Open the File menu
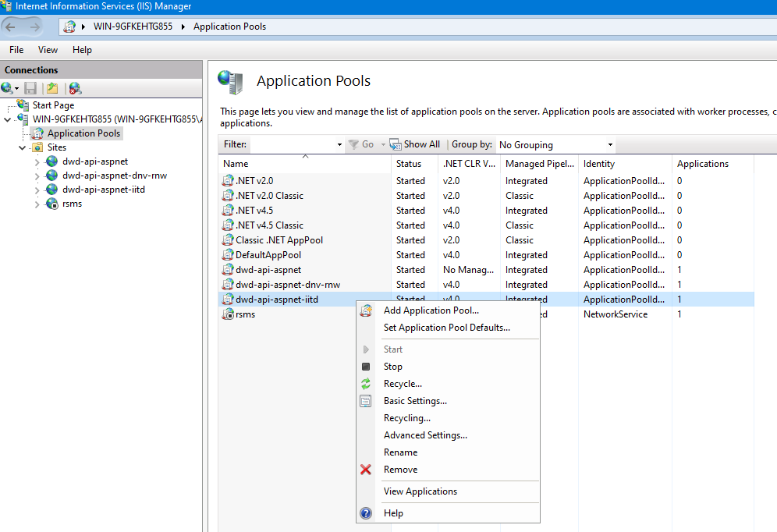The image size is (777, 532). click(x=16, y=50)
